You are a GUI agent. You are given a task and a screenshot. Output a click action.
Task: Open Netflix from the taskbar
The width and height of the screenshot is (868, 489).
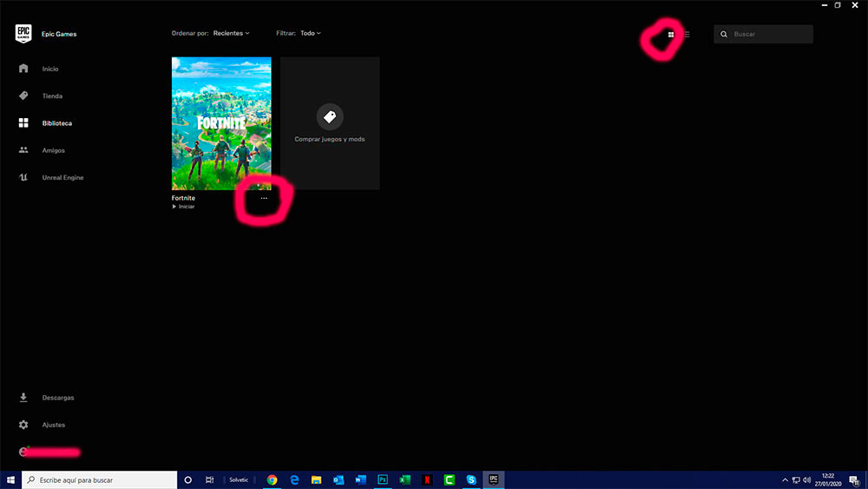pos(427,479)
